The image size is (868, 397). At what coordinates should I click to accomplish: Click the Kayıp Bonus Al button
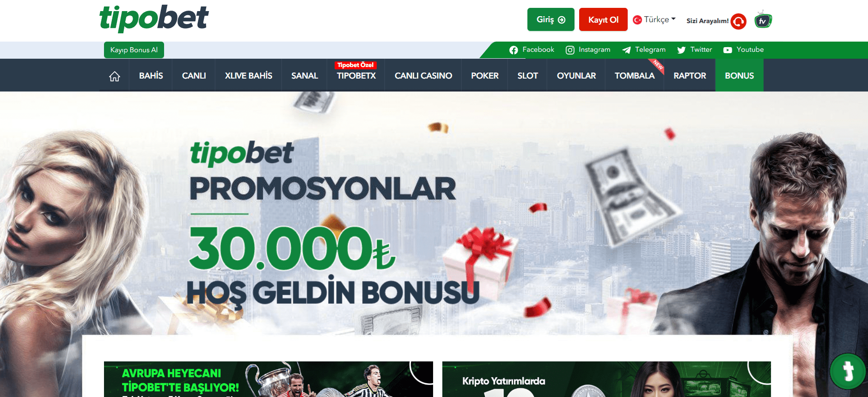pos(134,50)
